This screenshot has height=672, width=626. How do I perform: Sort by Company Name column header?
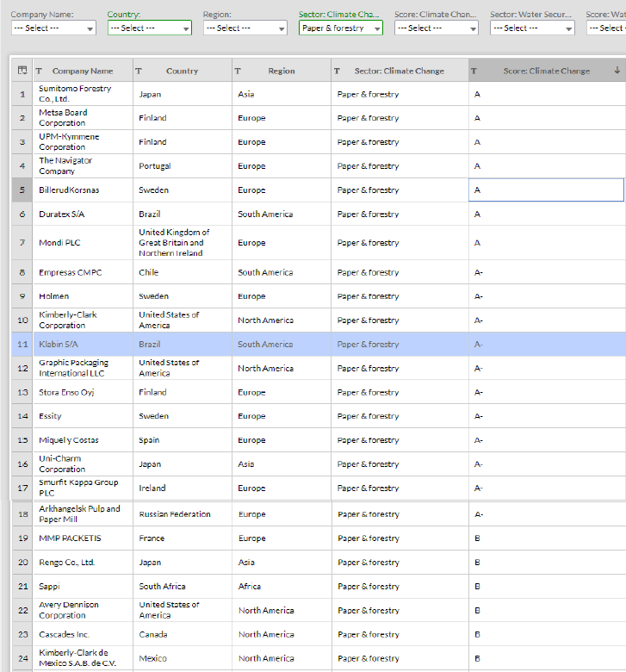click(x=83, y=71)
